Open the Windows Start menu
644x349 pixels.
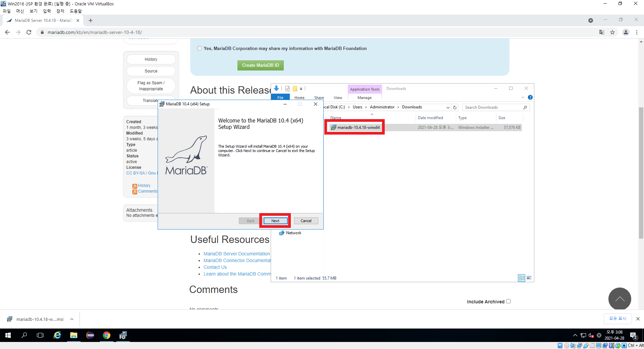click(x=8, y=335)
